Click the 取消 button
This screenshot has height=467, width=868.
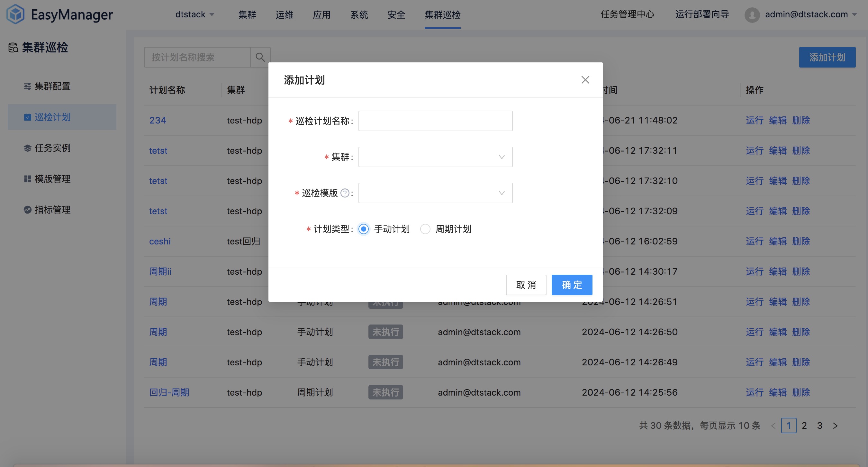pos(526,285)
